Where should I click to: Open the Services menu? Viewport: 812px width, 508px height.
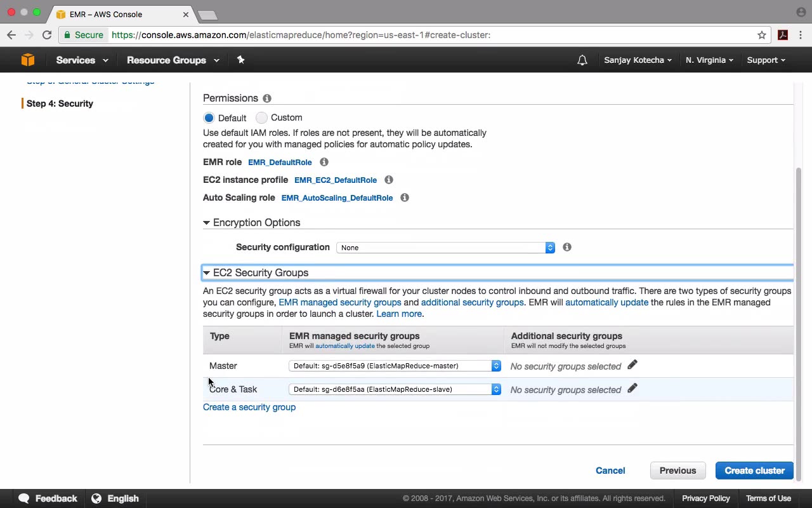[82, 60]
